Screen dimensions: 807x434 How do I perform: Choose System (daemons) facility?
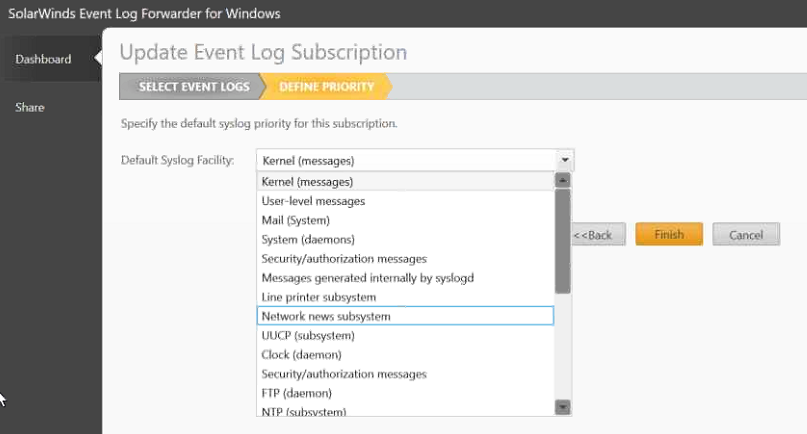pos(406,239)
